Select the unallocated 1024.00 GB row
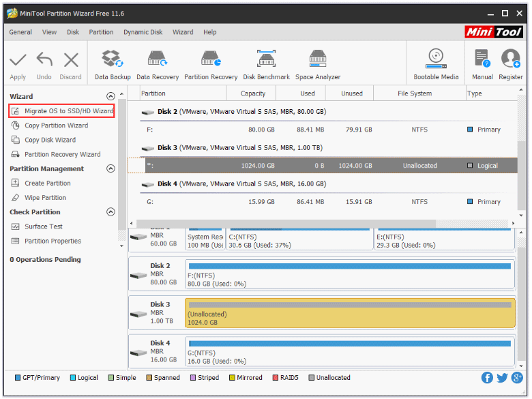The width and height of the screenshot is (532, 399). tap(323, 166)
